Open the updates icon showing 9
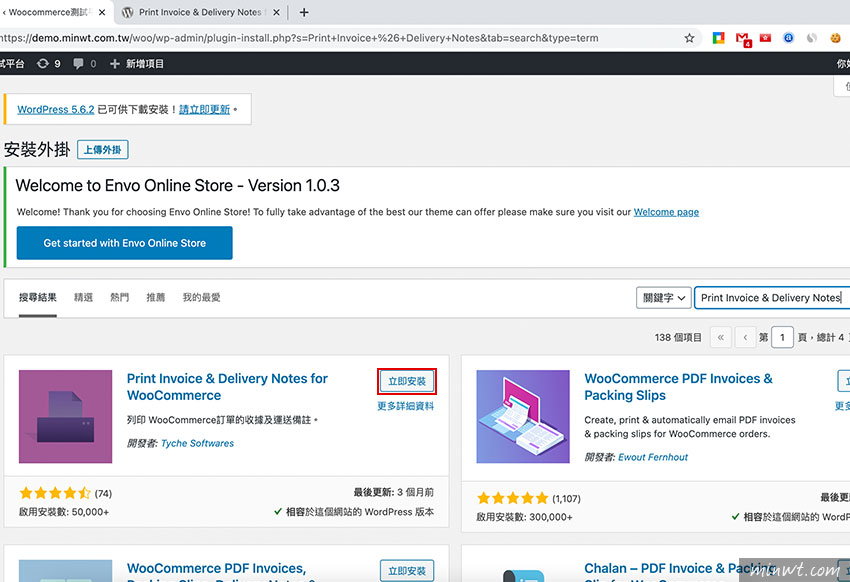Image resolution: width=850 pixels, height=582 pixels. coord(48,63)
